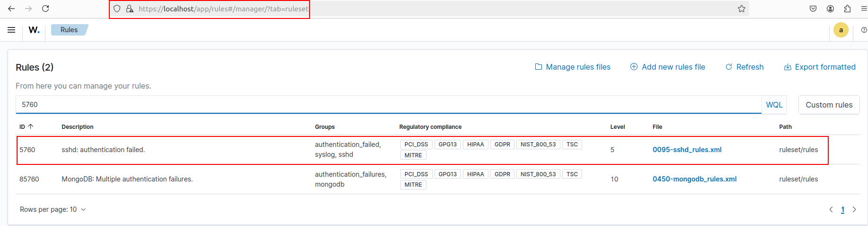Image resolution: width=868 pixels, height=226 pixels.
Task: Open 0095-sshd_rules.xml file link
Action: [687, 150]
